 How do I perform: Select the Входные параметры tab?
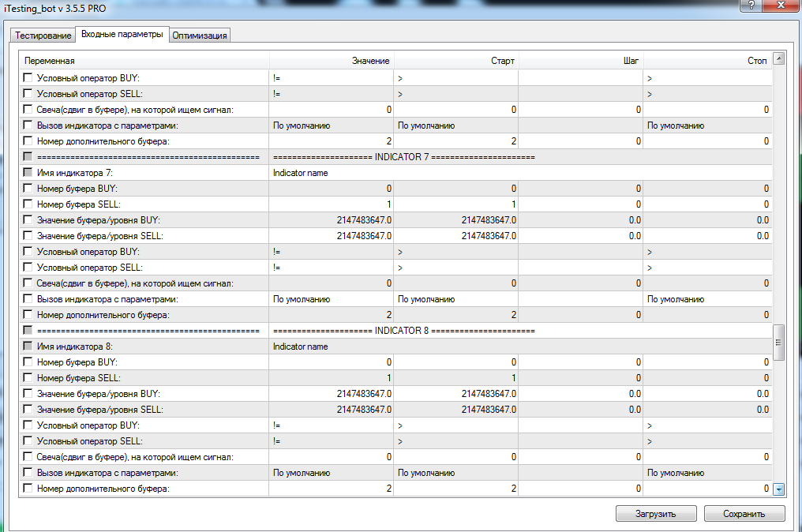pyautogui.click(x=122, y=35)
